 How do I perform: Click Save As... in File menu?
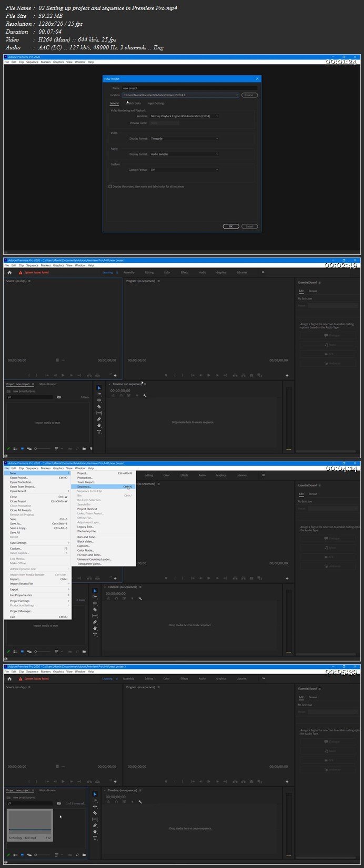(37, 524)
